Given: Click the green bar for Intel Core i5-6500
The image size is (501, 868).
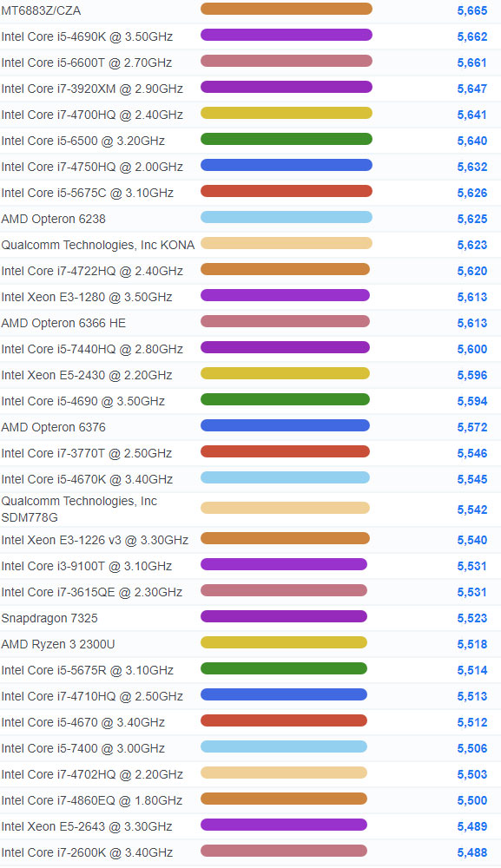Looking at the screenshot, I should coord(287,139).
